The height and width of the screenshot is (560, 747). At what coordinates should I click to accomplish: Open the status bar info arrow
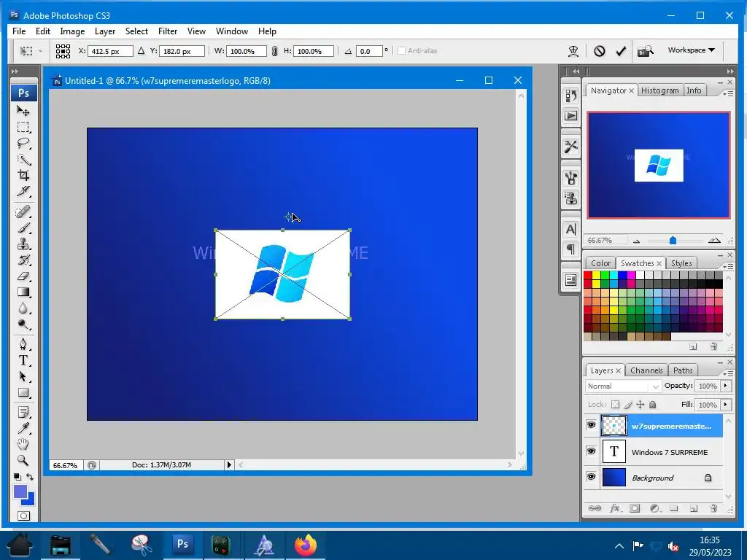(x=229, y=464)
